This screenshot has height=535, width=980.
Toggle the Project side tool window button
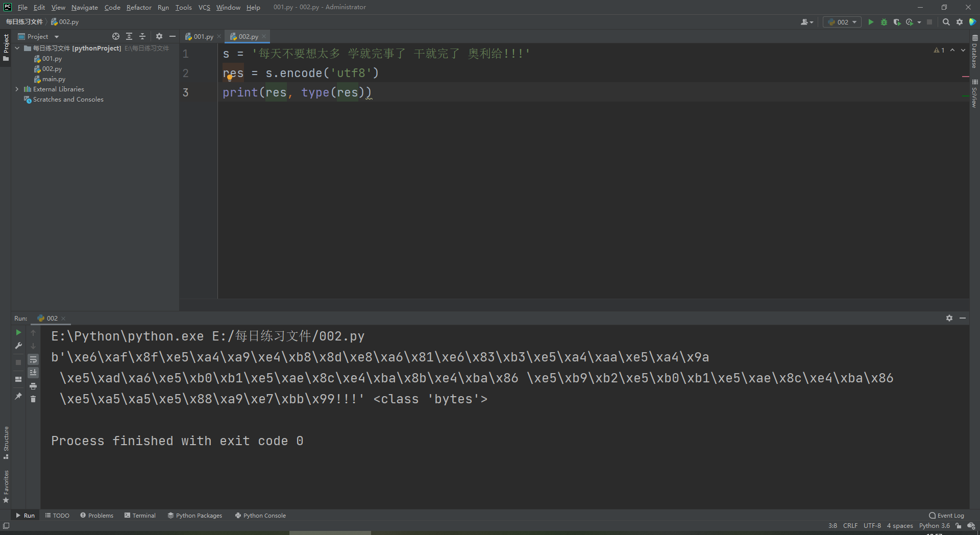(6, 47)
